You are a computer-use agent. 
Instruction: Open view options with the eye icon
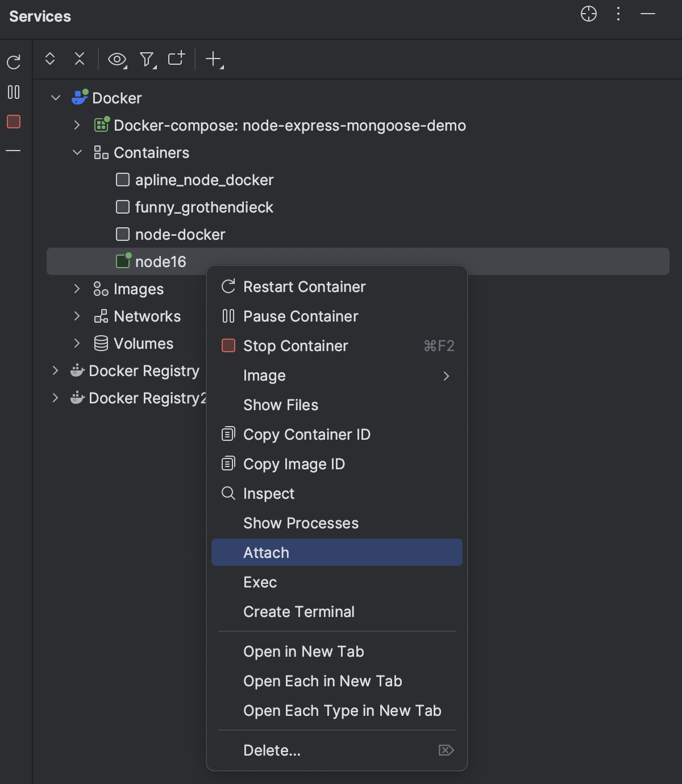(116, 59)
